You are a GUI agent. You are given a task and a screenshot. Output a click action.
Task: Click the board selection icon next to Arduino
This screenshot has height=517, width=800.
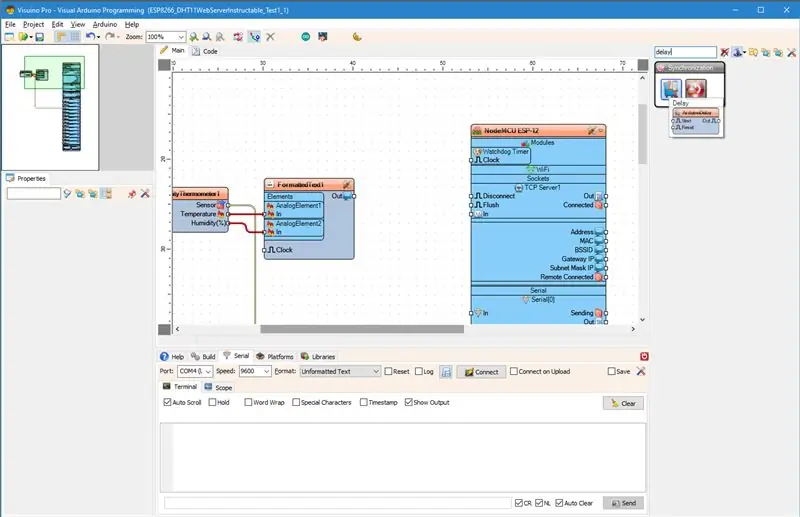pos(322,37)
